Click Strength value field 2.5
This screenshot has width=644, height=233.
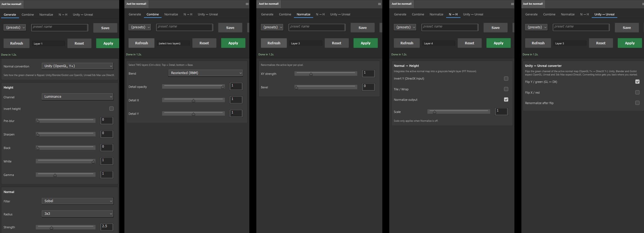click(107, 227)
